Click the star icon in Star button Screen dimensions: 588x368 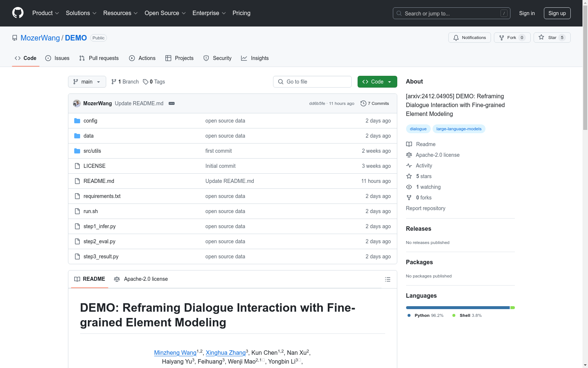tap(541, 37)
